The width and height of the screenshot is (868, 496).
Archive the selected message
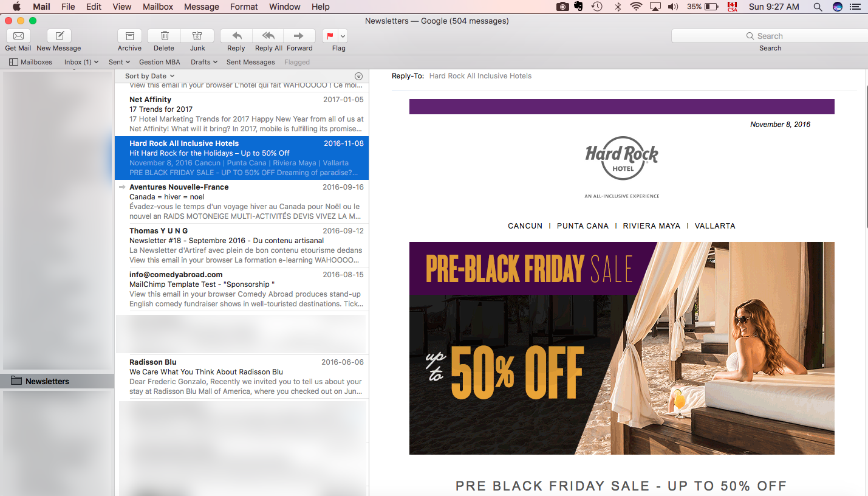129,36
